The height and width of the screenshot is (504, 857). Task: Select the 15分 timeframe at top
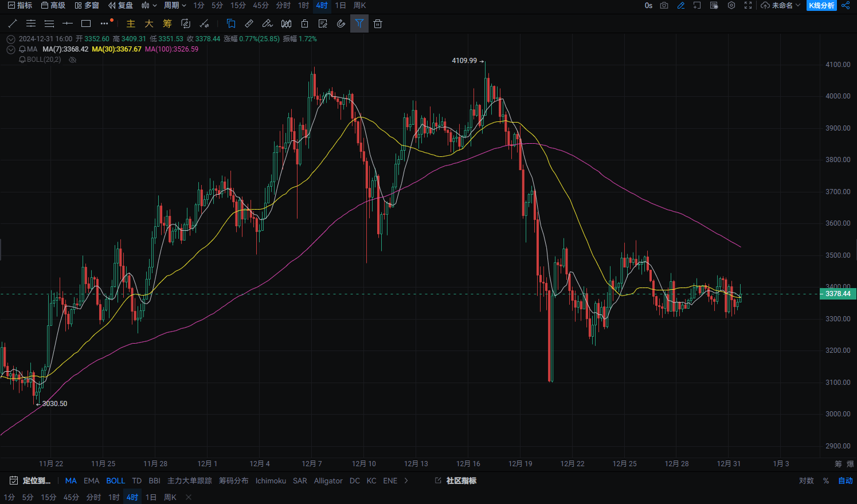[x=238, y=5]
